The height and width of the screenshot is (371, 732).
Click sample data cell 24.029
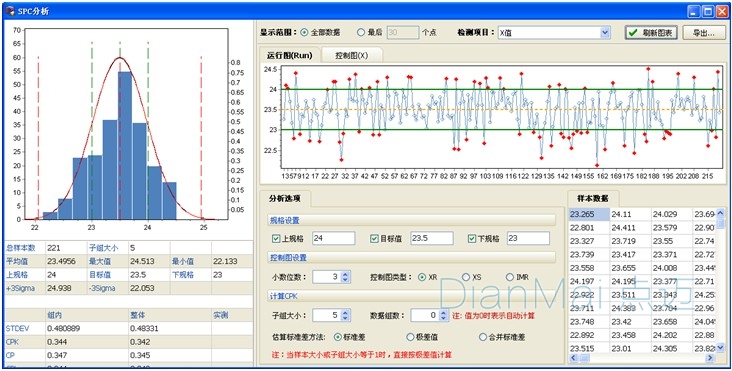click(671, 214)
